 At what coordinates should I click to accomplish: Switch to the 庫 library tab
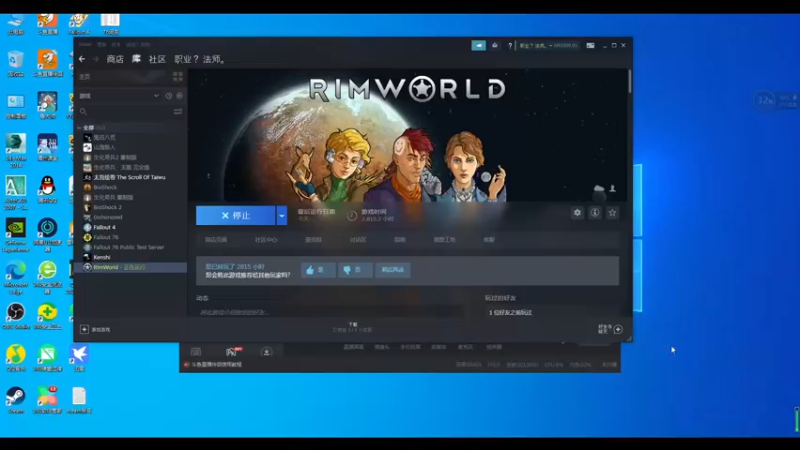(136, 59)
